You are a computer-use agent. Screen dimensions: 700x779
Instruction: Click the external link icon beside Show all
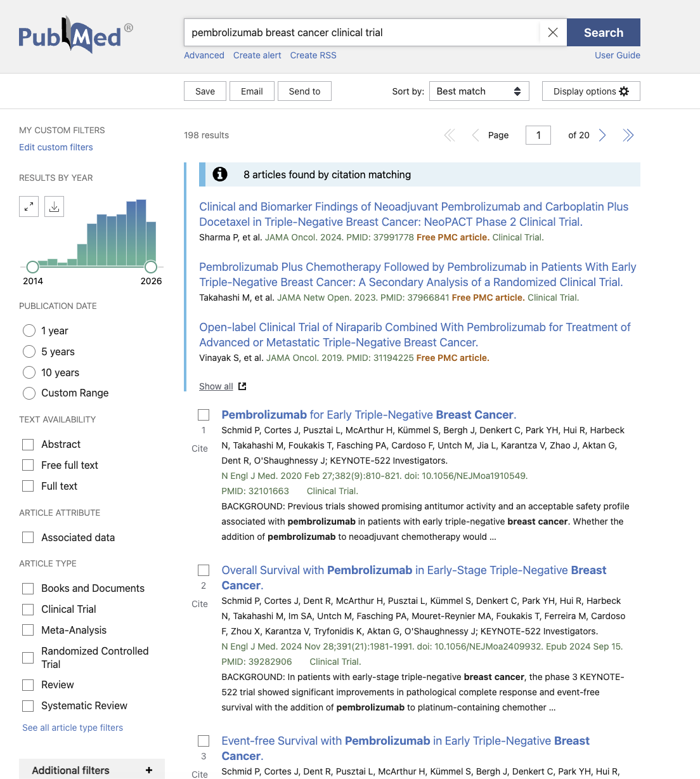click(242, 386)
